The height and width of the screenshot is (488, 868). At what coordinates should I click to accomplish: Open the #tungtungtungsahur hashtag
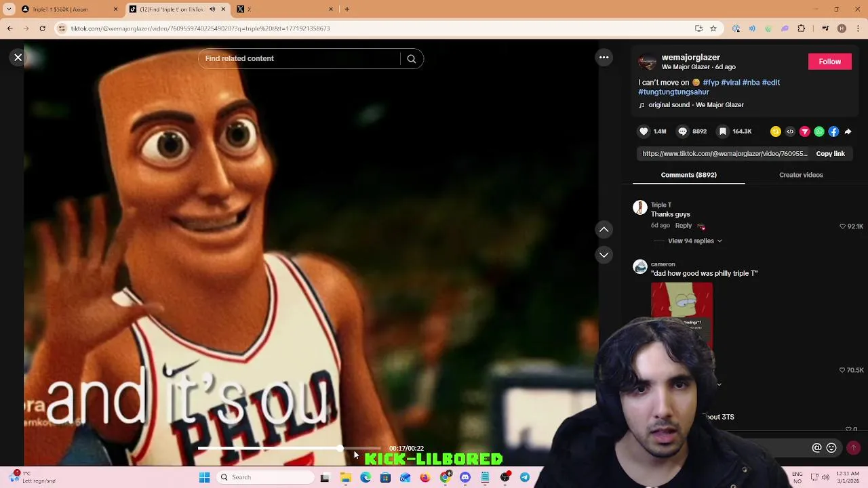tap(673, 92)
